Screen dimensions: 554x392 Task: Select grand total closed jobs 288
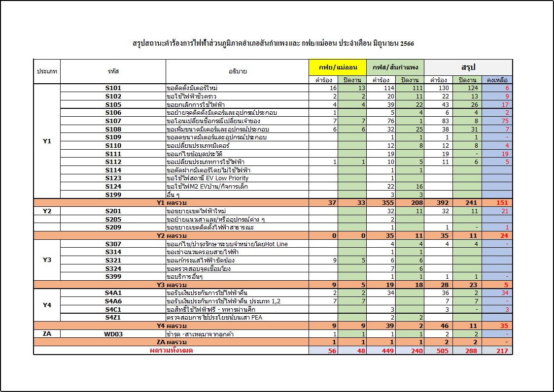(x=471, y=351)
